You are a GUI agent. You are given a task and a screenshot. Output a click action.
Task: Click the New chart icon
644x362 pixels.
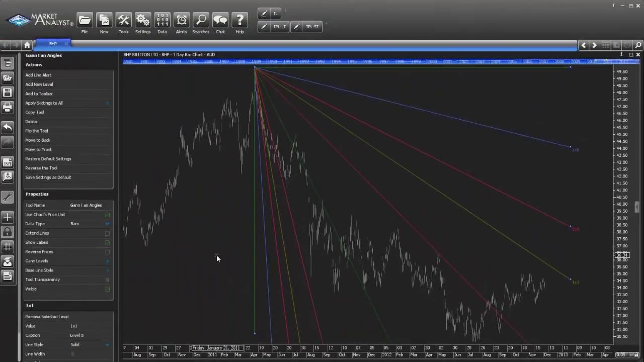104,21
